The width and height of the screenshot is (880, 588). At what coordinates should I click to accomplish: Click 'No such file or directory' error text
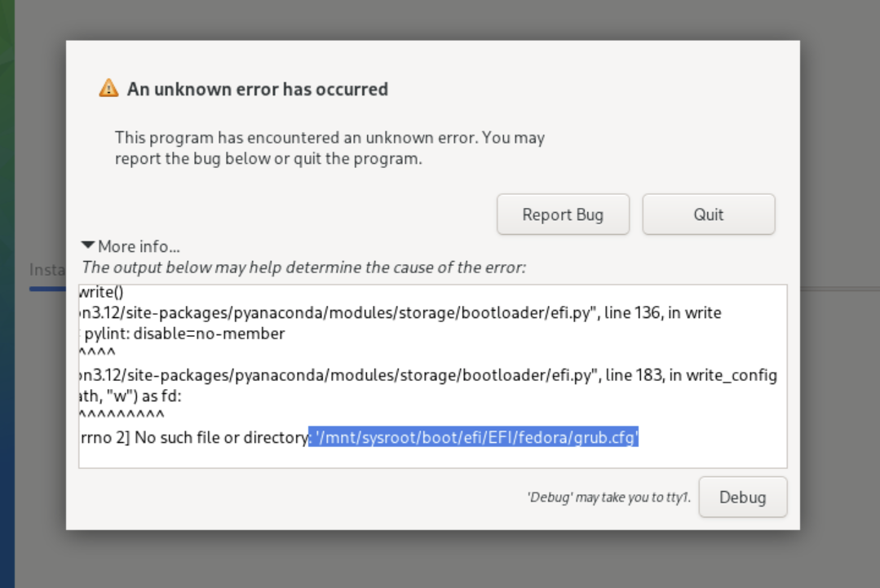(x=220, y=438)
